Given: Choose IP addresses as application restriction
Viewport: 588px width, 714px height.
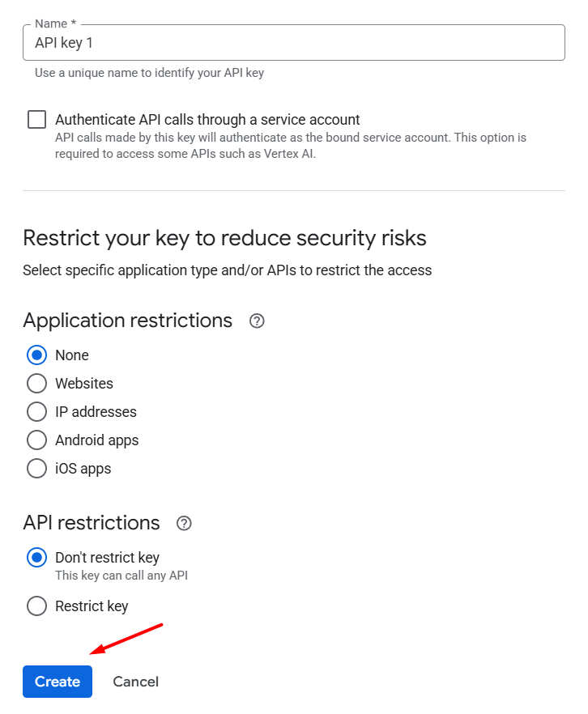Looking at the screenshot, I should [36, 411].
